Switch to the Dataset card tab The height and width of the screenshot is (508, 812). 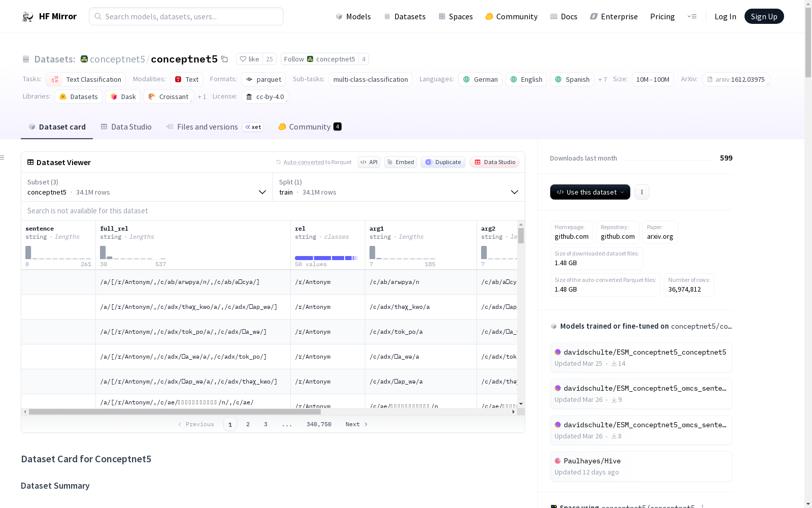(57, 126)
